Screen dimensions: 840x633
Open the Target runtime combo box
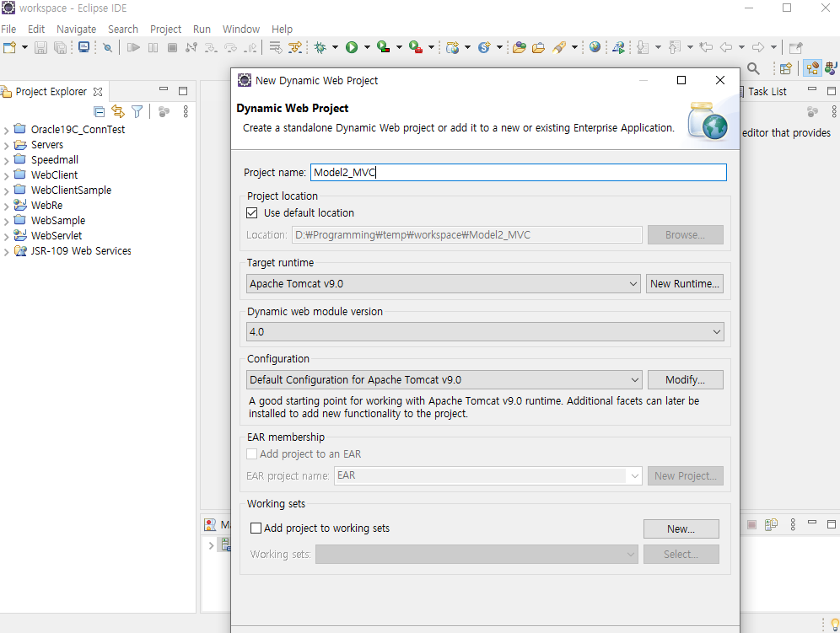pos(443,284)
